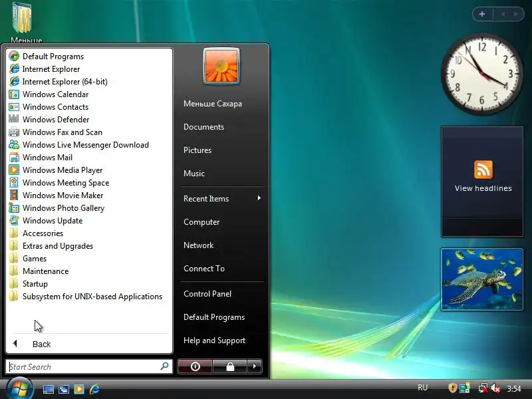Open Connect To in the Start menu
The width and height of the screenshot is (532, 399).
pos(204,269)
